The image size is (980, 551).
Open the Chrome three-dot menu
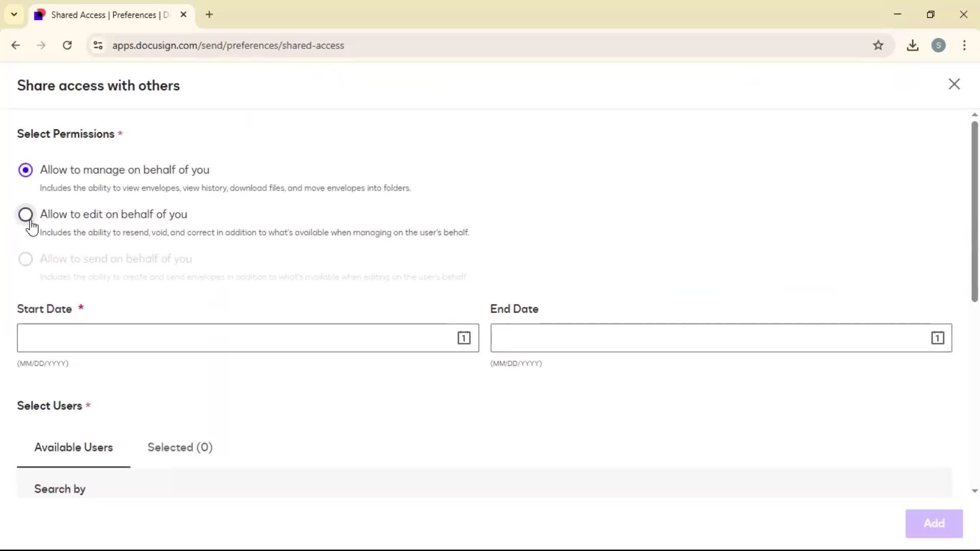point(964,45)
